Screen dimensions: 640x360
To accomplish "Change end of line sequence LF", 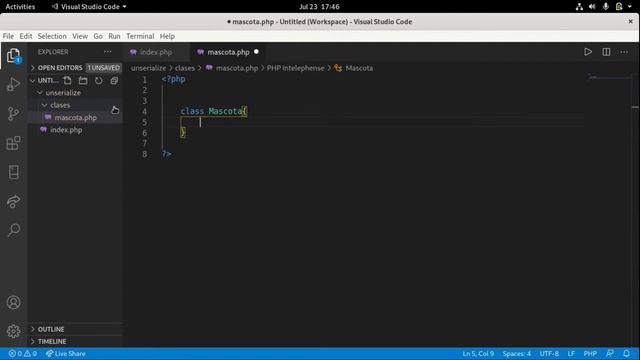I will pyautogui.click(x=571, y=353).
